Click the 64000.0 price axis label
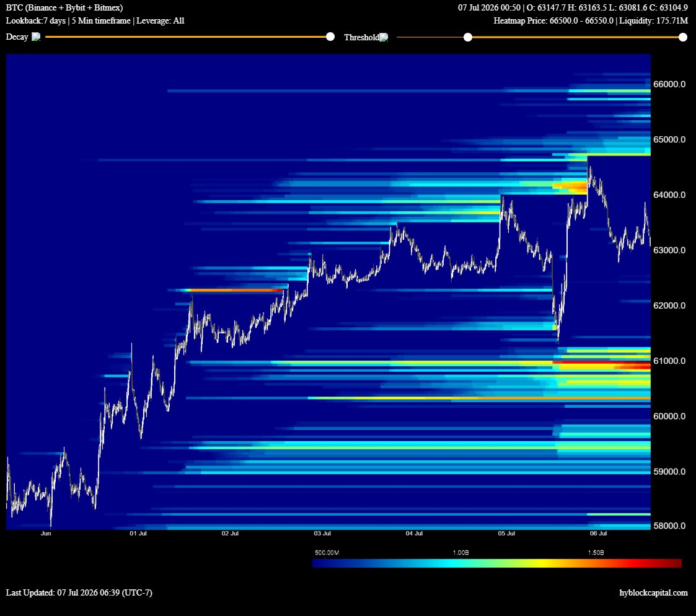 point(669,195)
